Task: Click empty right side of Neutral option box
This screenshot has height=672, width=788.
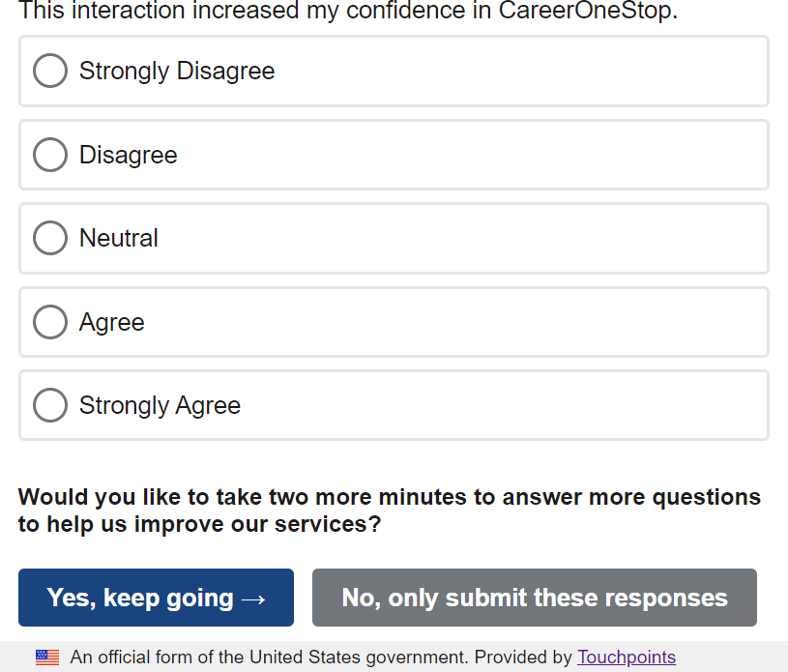Action: [580, 238]
